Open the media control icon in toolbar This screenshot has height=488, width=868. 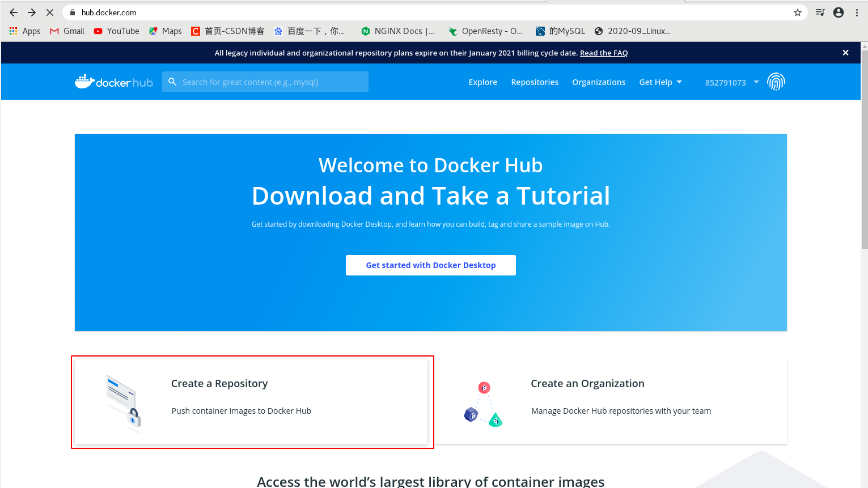(x=820, y=12)
